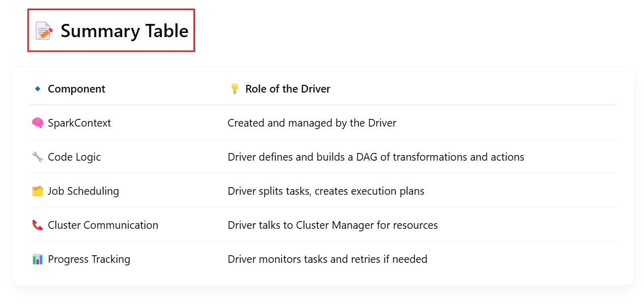Viewport: 644px width, 304px height.
Task: Click the memo pencil icon beside Summary Table
Action: coord(44,31)
